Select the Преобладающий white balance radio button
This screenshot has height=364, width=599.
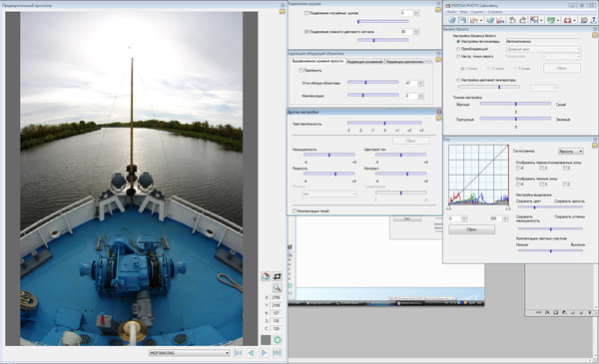458,49
